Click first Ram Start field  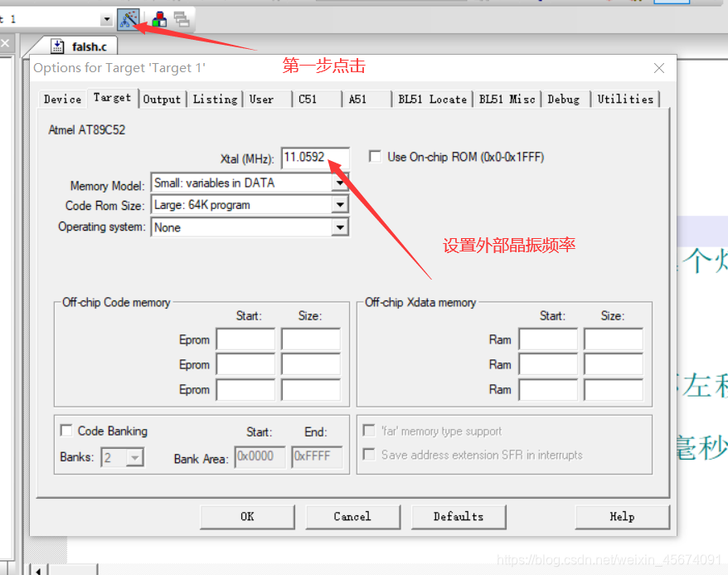tap(548, 339)
